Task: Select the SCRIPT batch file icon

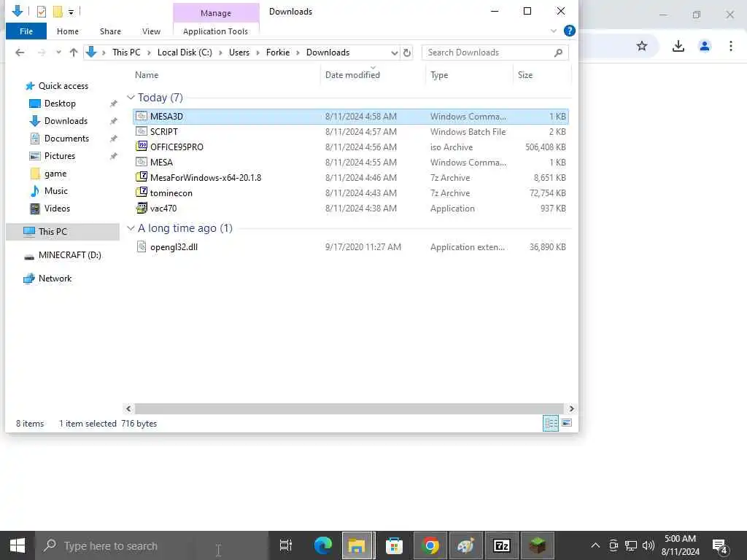Action: 142,131
